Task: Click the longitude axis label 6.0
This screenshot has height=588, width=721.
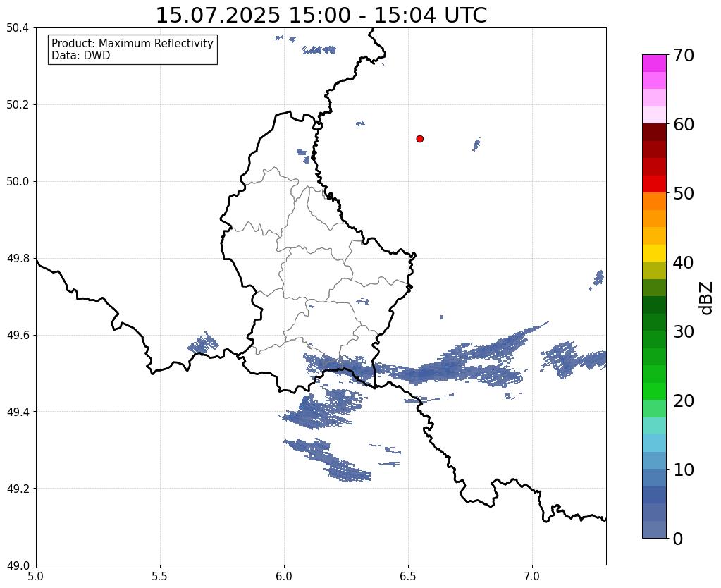Action: coord(284,576)
